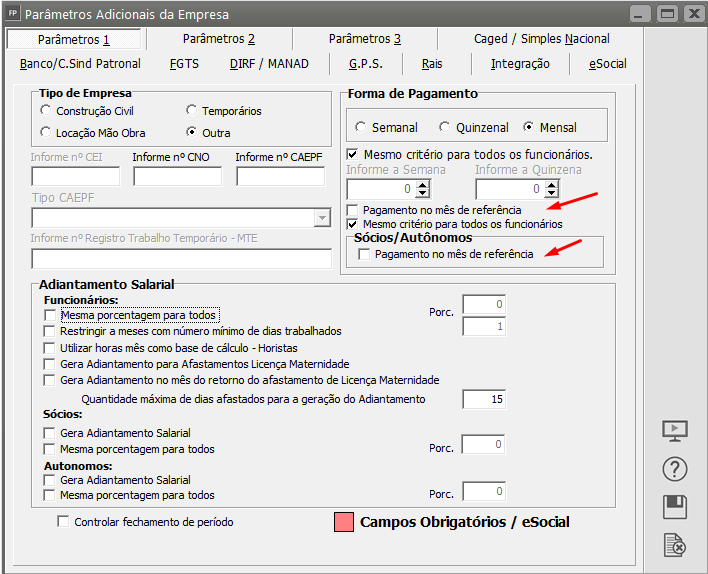Select the Semanal payment option
The width and height of the screenshot is (708, 574).
click(361, 128)
